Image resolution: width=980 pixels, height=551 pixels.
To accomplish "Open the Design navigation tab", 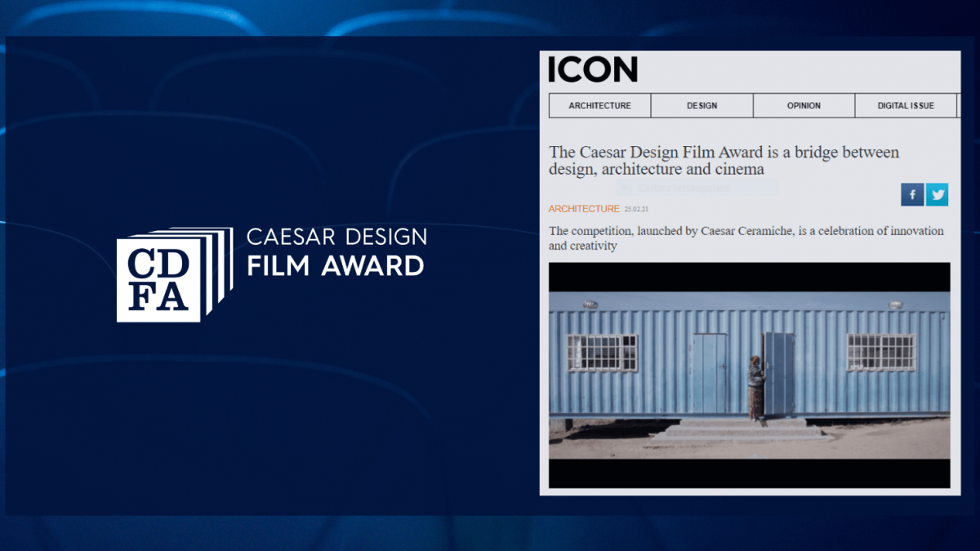I will 702,105.
